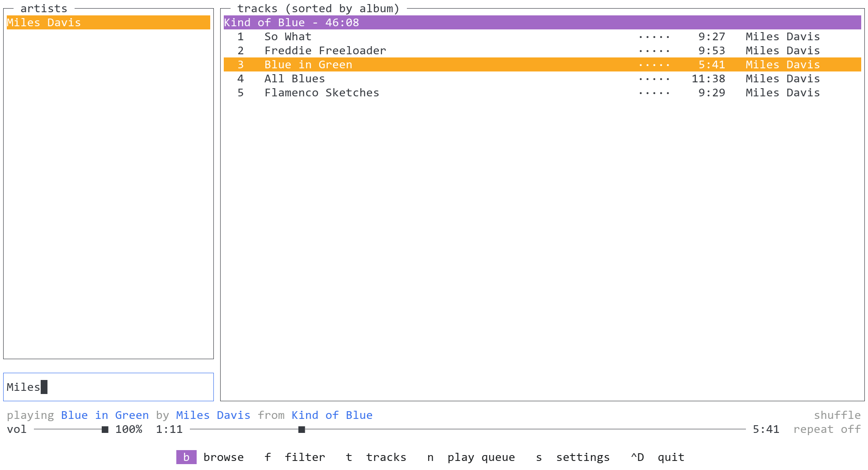The image size is (868, 470).
Task: Click the Blue in Green playing link
Action: pyautogui.click(x=104, y=415)
